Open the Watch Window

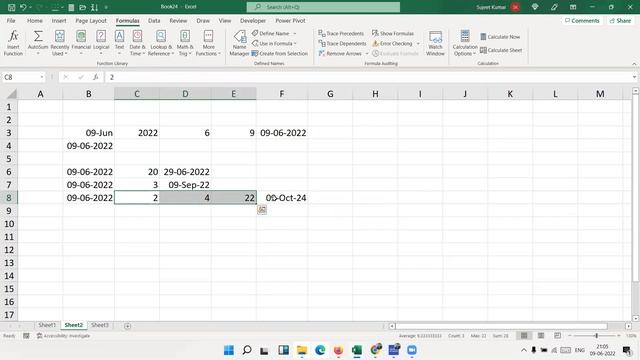click(x=435, y=42)
